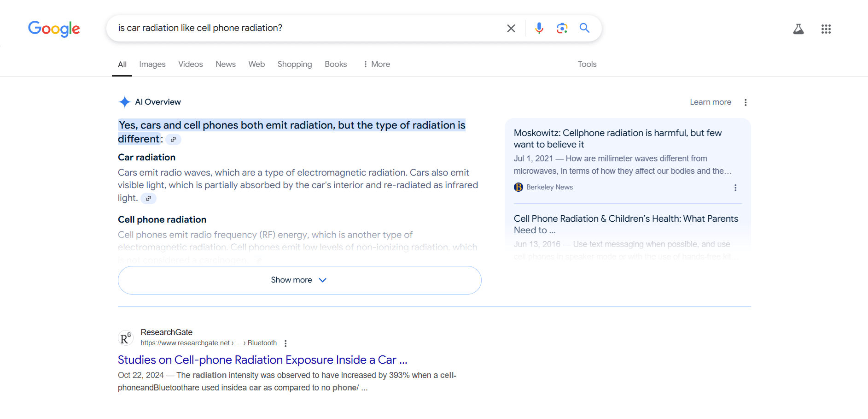Open the three-dot menu on the Moskowitz article
This screenshot has width=868, height=419.
click(735, 188)
